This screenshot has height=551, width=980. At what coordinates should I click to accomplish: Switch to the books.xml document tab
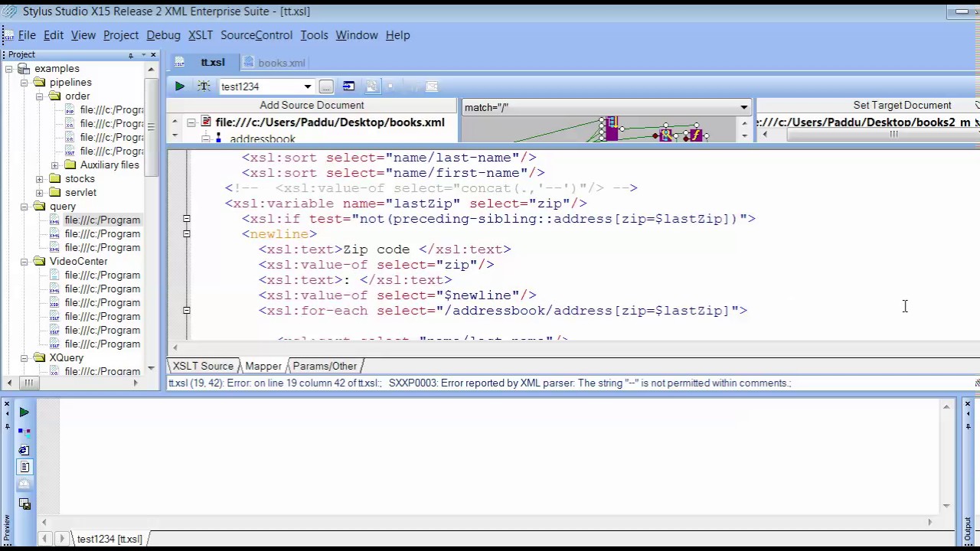(276, 63)
